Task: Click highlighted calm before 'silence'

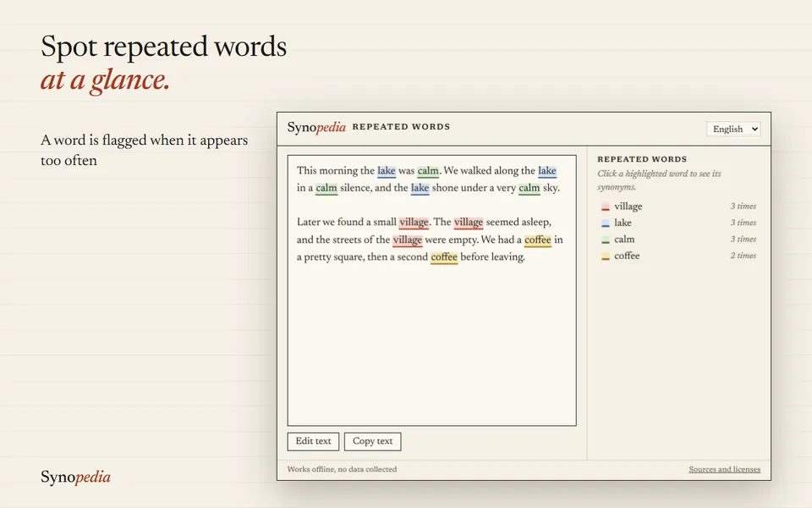Action: pos(326,188)
